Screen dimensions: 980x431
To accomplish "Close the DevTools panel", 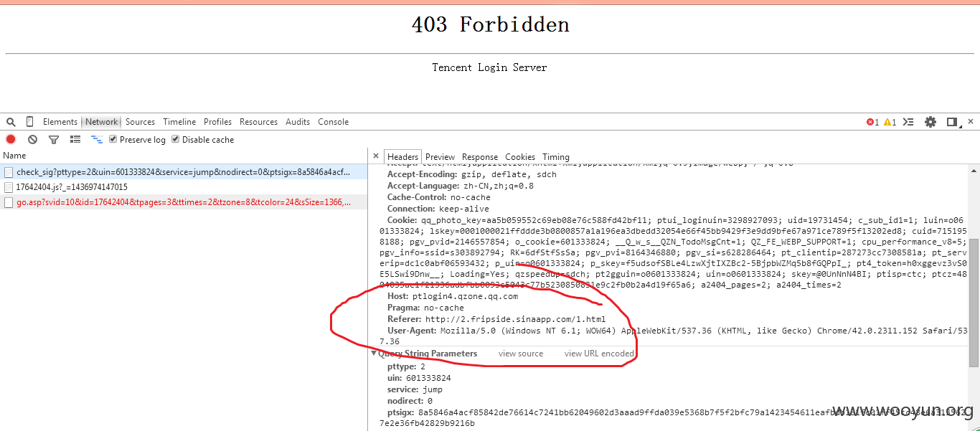I will pos(970,122).
